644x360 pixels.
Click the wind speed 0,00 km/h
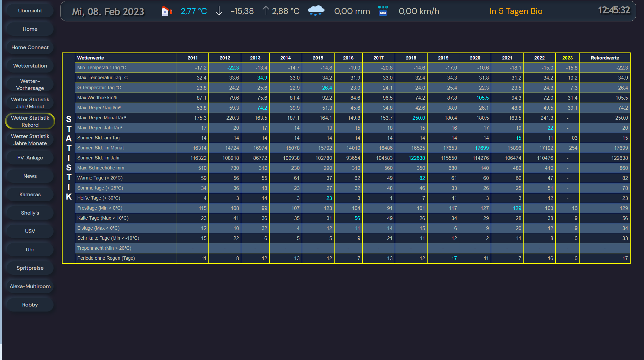point(419,11)
